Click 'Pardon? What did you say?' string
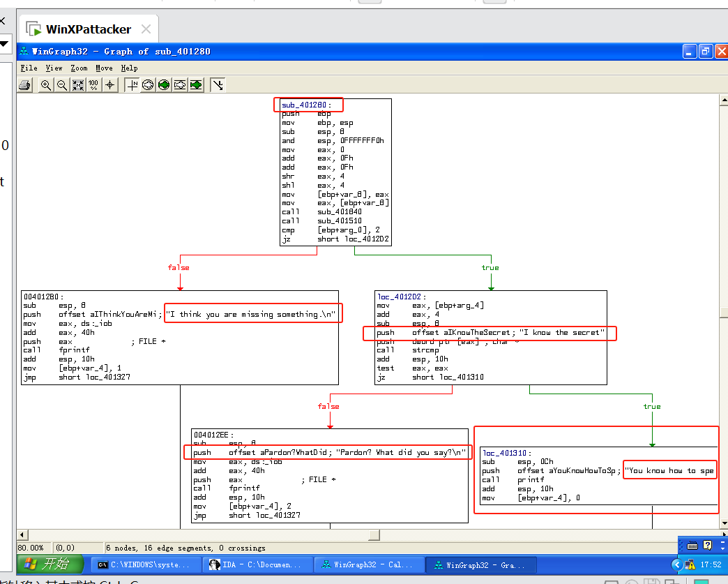This screenshot has height=584, width=728. [x=401, y=453]
